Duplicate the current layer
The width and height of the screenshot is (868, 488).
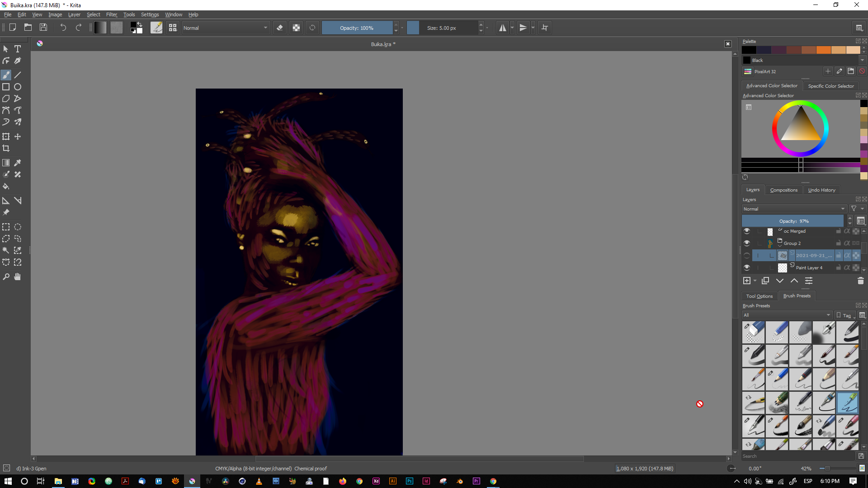[765, 281]
